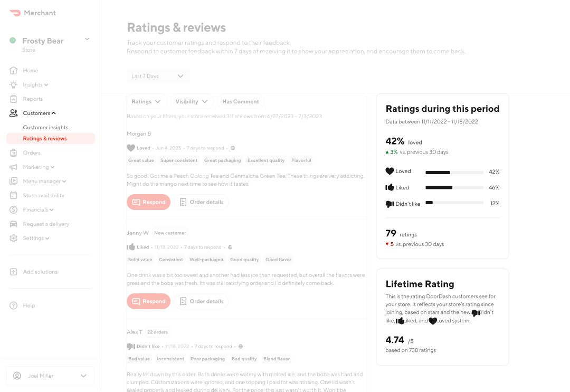Click Respond on Jenny W's review
This screenshot has width=570, height=392.
click(148, 301)
